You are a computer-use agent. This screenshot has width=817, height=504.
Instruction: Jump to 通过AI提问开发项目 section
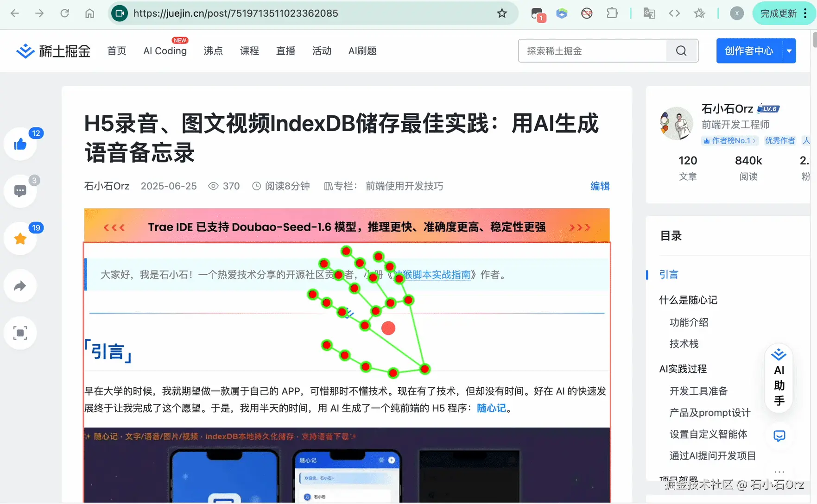pos(712,456)
